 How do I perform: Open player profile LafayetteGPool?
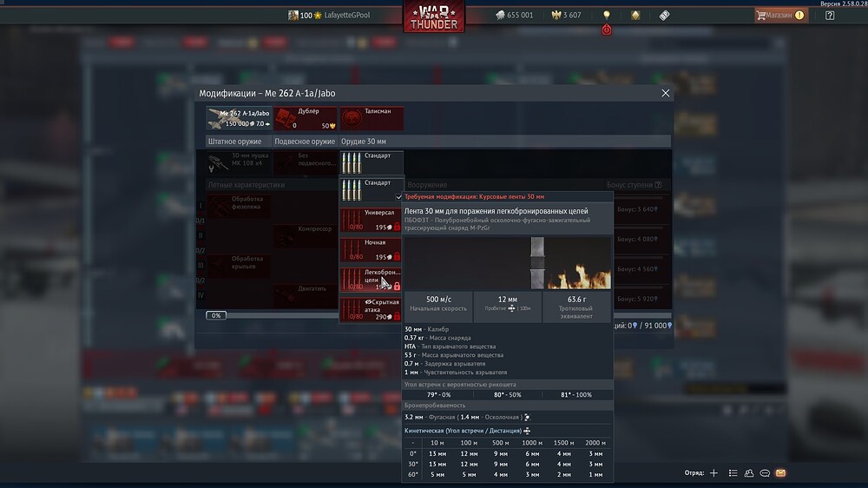click(346, 15)
